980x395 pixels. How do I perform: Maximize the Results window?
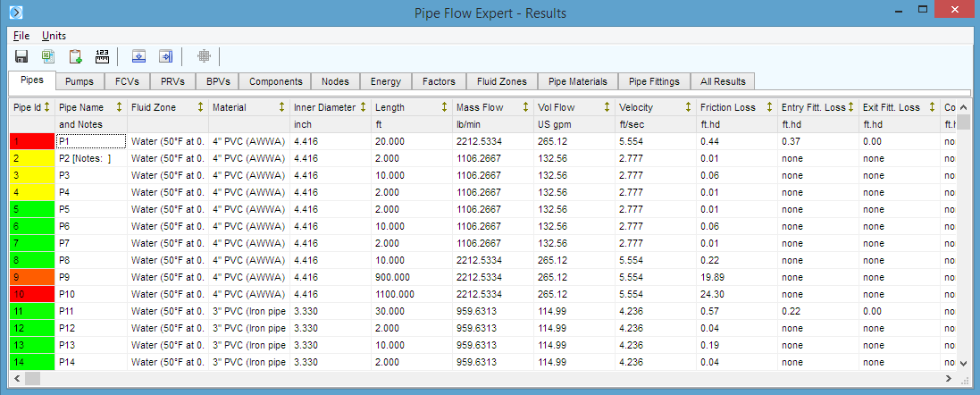(x=923, y=9)
